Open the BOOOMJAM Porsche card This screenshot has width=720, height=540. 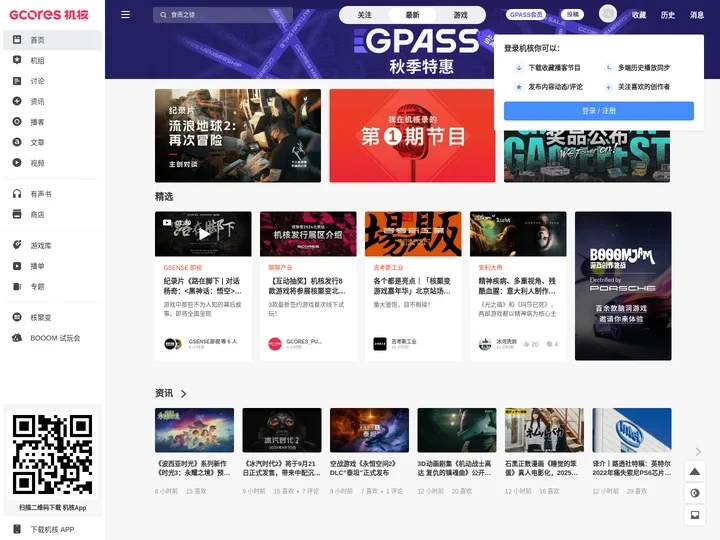623,286
